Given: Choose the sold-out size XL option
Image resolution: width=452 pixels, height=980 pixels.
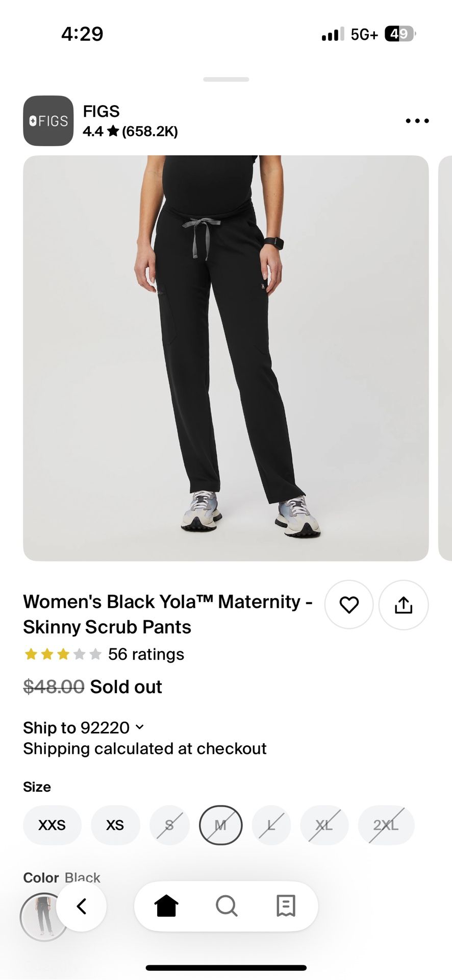Looking at the screenshot, I should pyautogui.click(x=324, y=825).
